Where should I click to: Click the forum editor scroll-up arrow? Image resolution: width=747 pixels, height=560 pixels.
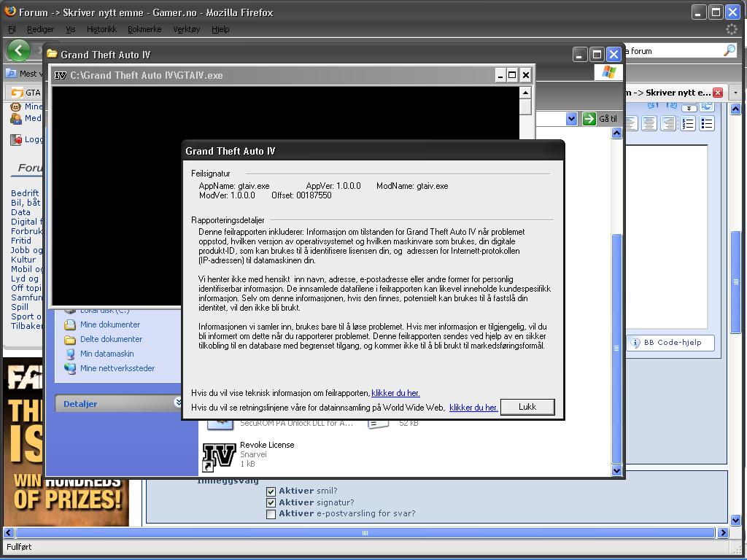click(x=735, y=109)
